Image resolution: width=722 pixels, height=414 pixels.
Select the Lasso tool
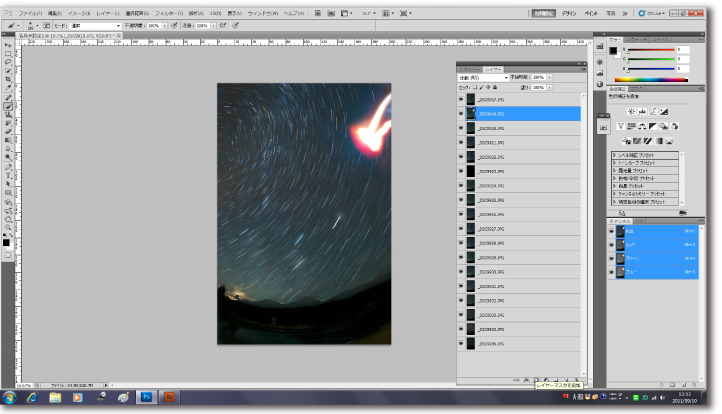tap(8, 62)
